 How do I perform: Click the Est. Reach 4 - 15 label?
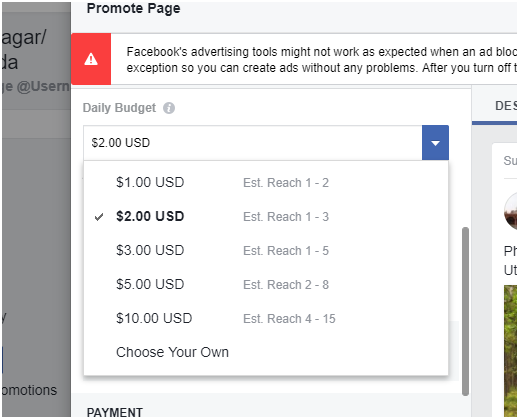(289, 319)
